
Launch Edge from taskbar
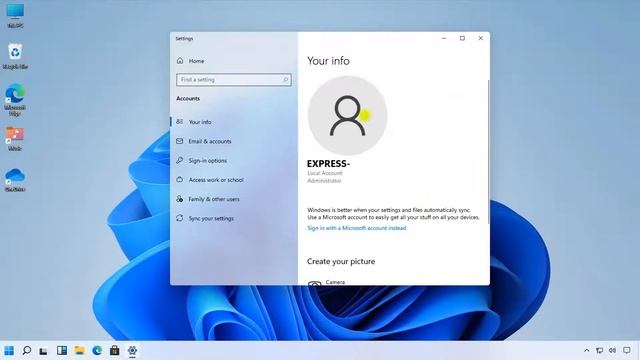[x=97, y=350]
